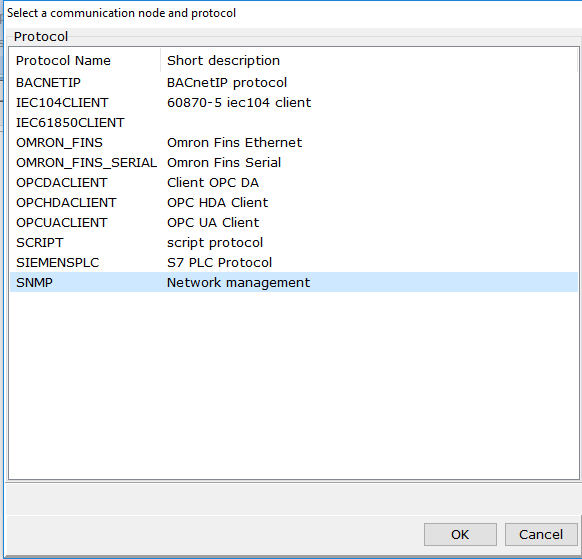
Task: Select the highlighted SNMP protocol row
Action: click(294, 282)
